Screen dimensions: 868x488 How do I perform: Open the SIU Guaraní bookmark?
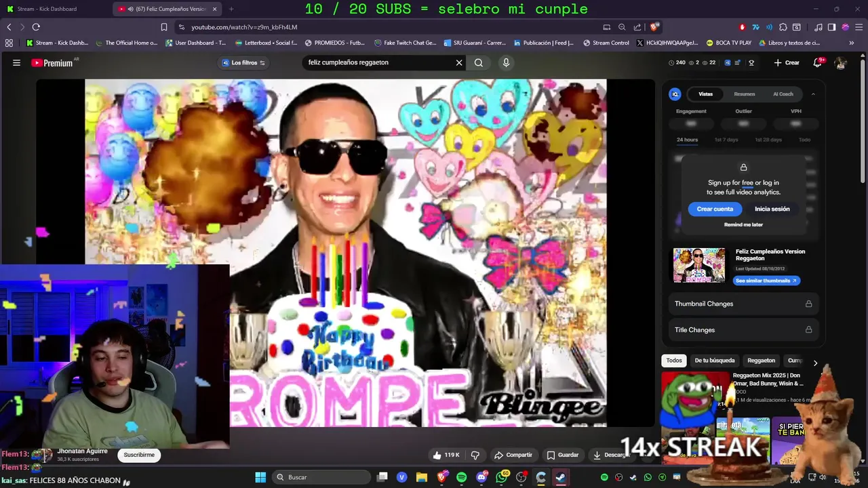tap(475, 43)
